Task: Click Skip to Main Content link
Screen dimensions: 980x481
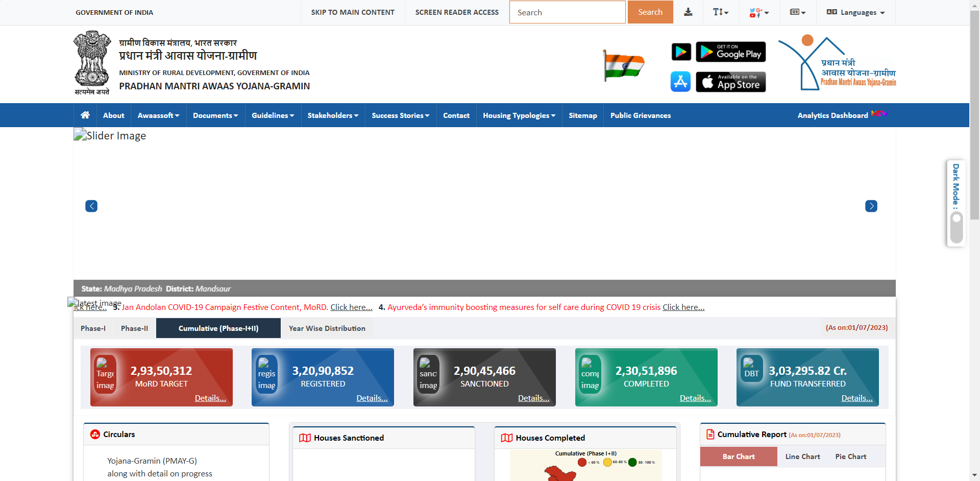Action: [x=353, y=12]
